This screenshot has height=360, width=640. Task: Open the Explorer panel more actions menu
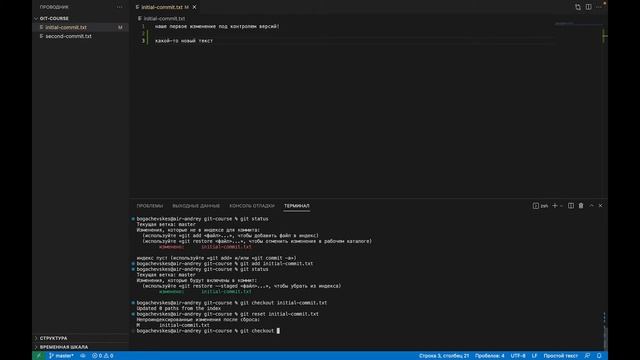(119, 7)
